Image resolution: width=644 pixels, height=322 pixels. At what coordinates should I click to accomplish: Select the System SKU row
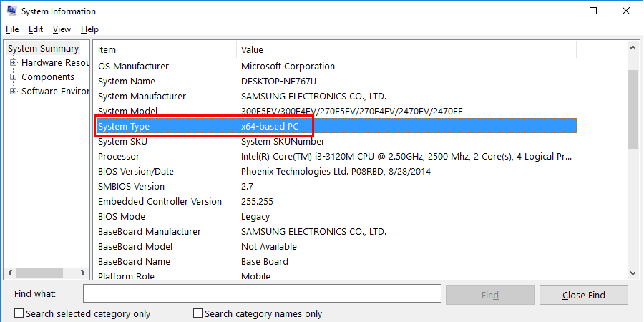pyautogui.click(x=335, y=141)
